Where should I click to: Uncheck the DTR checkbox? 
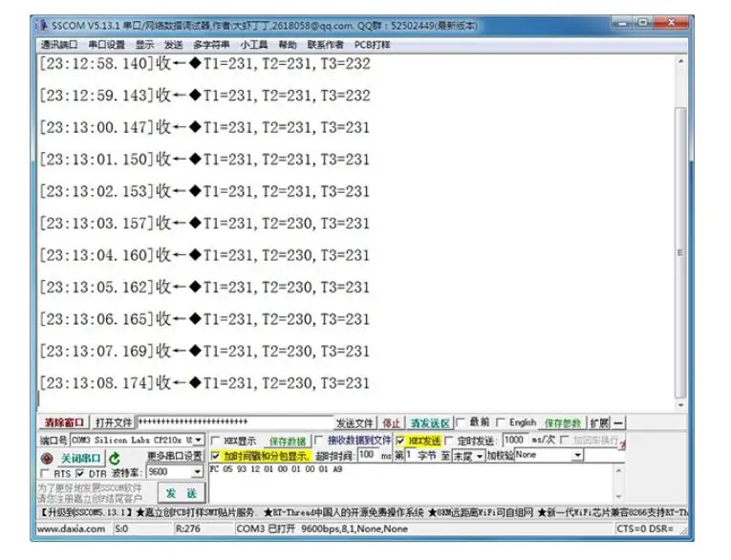point(80,473)
